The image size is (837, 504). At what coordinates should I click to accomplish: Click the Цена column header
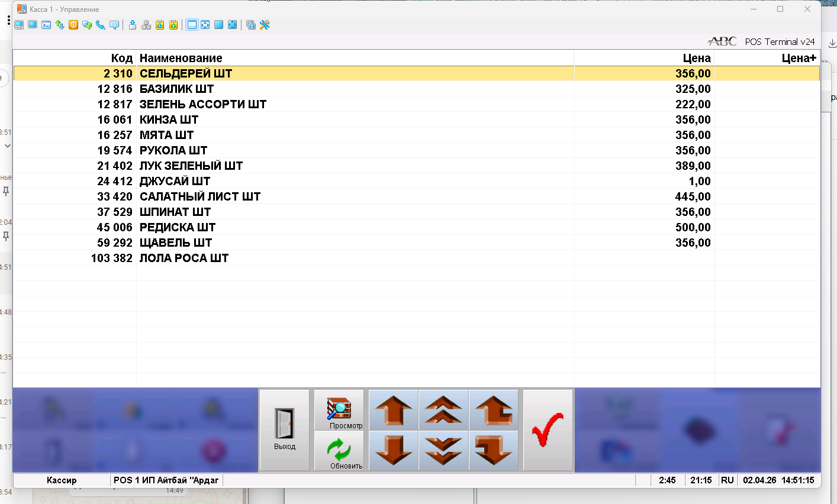pyautogui.click(x=645, y=58)
